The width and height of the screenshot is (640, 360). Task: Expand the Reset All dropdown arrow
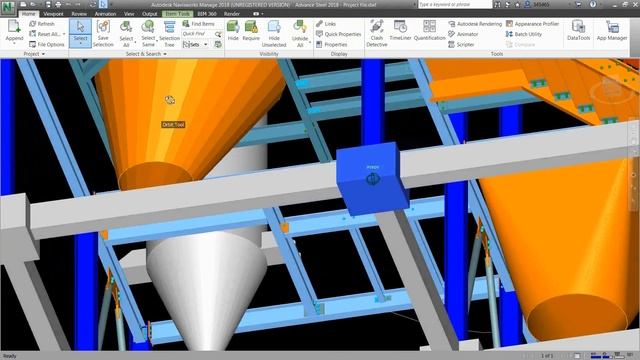[x=64, y=34]
